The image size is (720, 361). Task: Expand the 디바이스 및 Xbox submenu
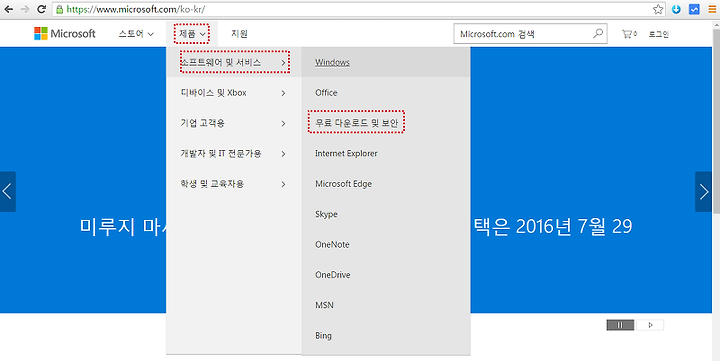click(x=234, y=93)
